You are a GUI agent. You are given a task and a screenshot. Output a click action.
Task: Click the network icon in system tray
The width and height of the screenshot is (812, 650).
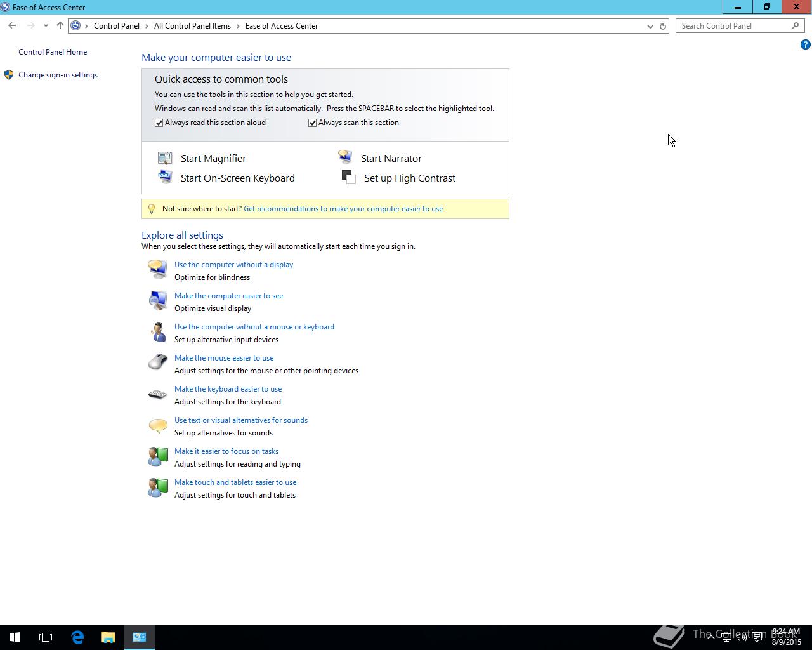tap(726, 637)
